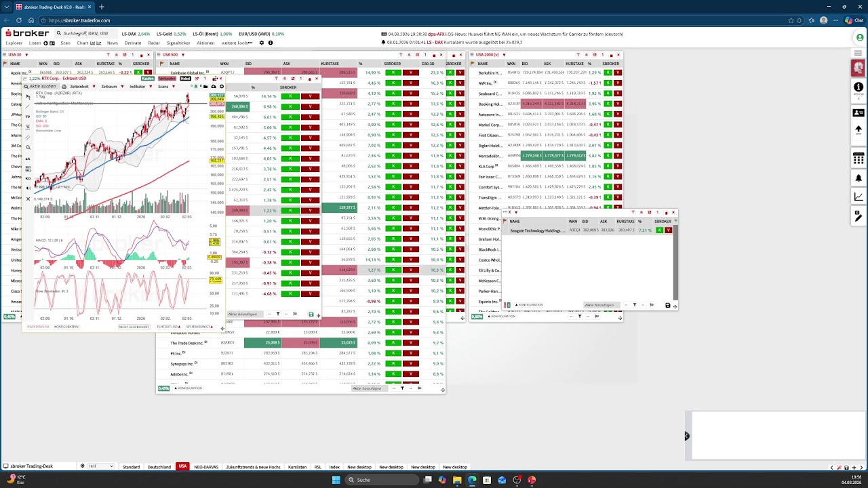Viewport: 868px width, 488px height.
Task: Click green K button for Booking Hol... row
Action: coord(608,104)
